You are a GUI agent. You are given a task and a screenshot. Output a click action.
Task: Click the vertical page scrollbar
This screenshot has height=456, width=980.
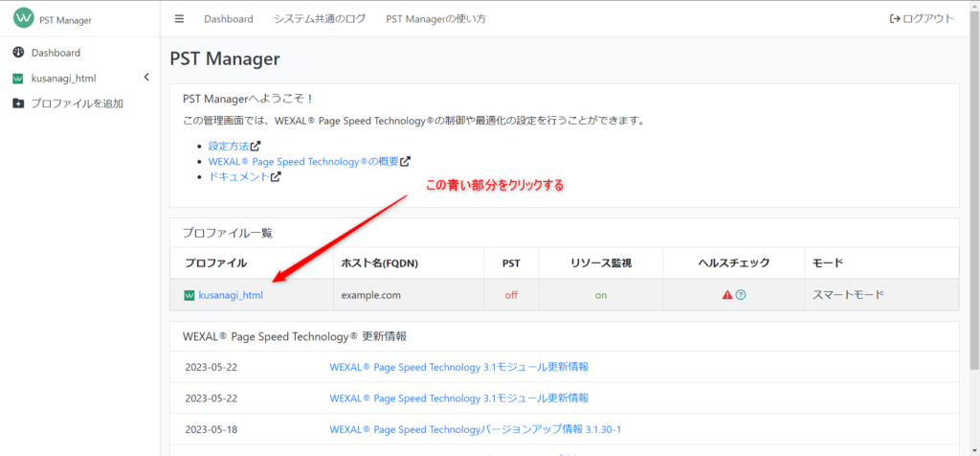tap(974, 188)
